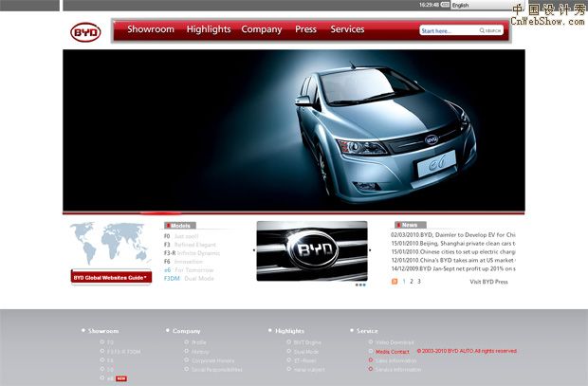
Task: Click the footer Company heading
Action: [x=187, y=331]
